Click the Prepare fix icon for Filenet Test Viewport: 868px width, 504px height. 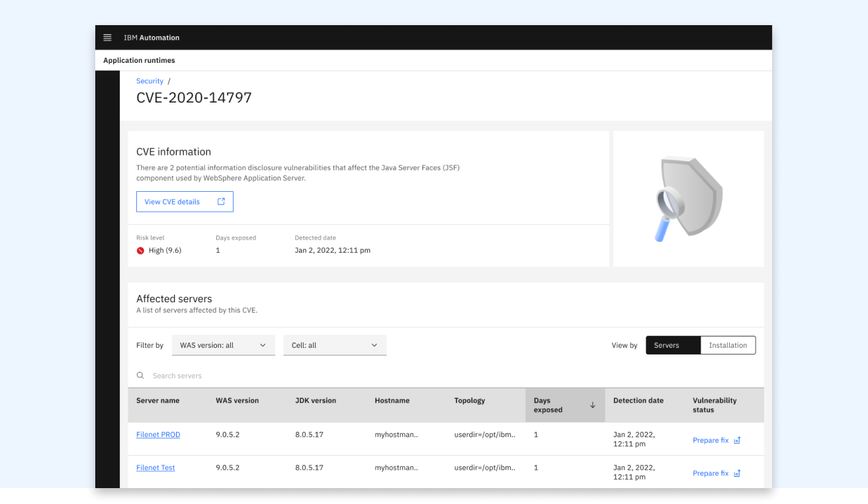(737, 474)
